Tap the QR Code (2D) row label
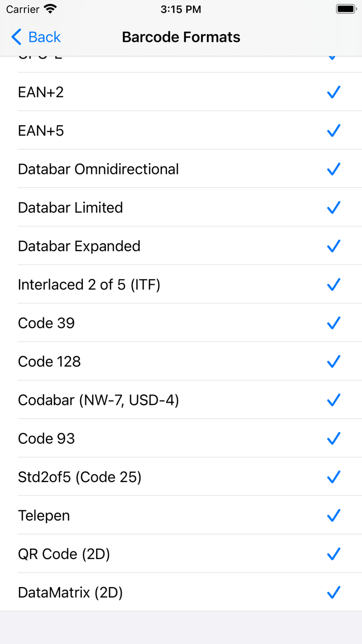 coord(64,554)
